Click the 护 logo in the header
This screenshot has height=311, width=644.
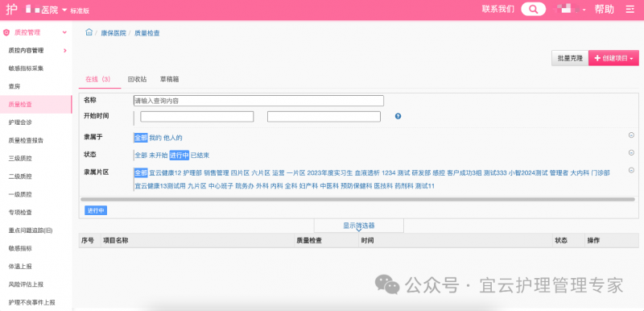tap(11, 10)
